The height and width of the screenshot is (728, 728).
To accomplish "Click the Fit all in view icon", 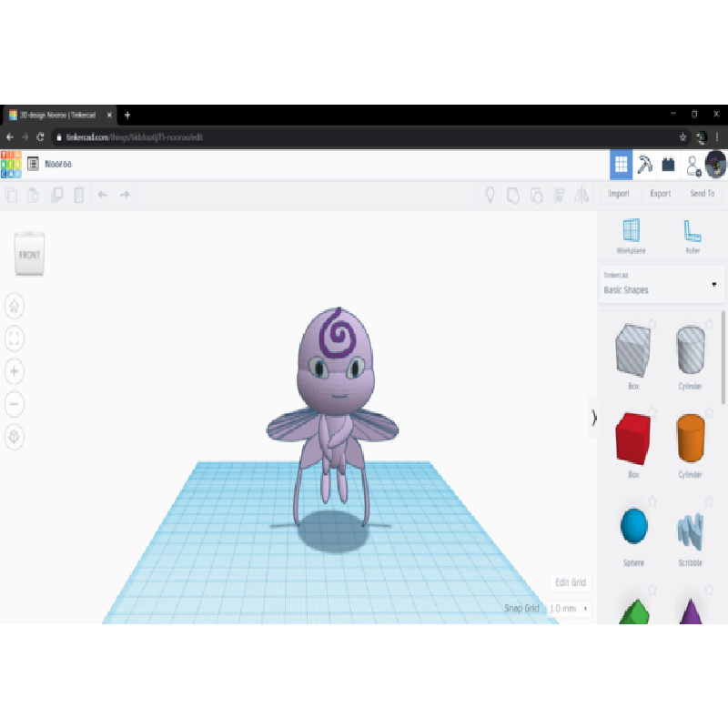I will [15, 339].
